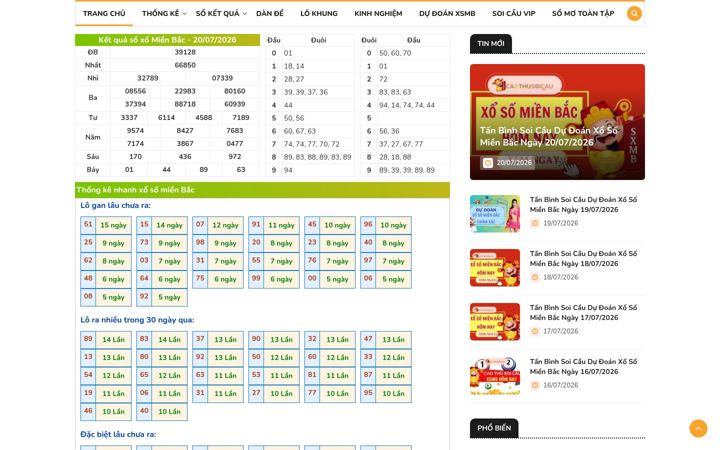Click clock icon on featured 20/07/2026 banner
The height and width of the screenshot is (450, 720).
[488, 163]
